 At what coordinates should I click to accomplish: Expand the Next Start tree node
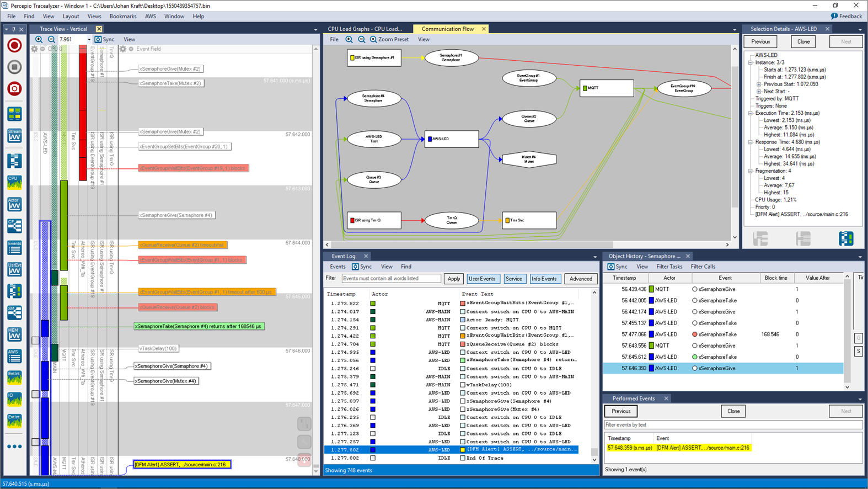coord(759,91)
